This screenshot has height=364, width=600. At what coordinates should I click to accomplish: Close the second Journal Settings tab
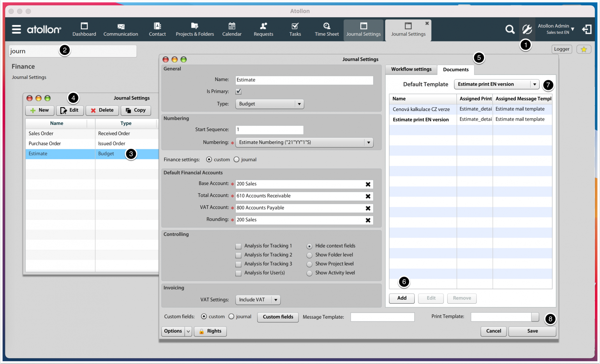point(427,23)
